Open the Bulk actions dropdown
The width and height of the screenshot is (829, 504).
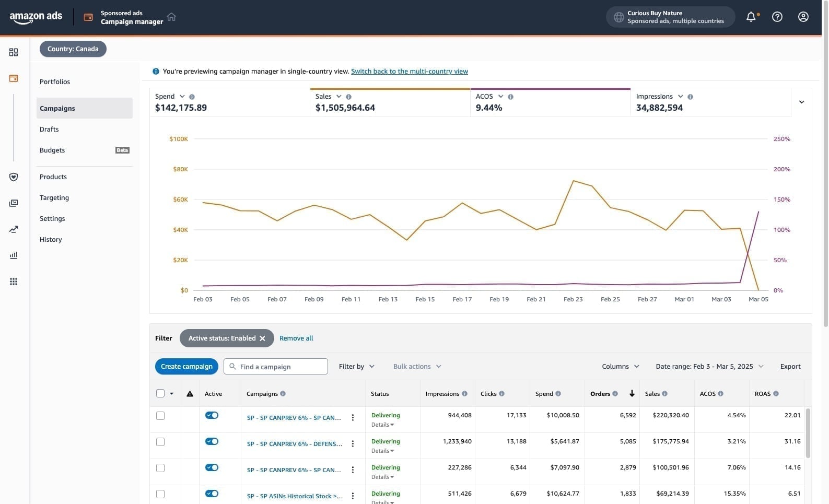(x=417, y=367)
